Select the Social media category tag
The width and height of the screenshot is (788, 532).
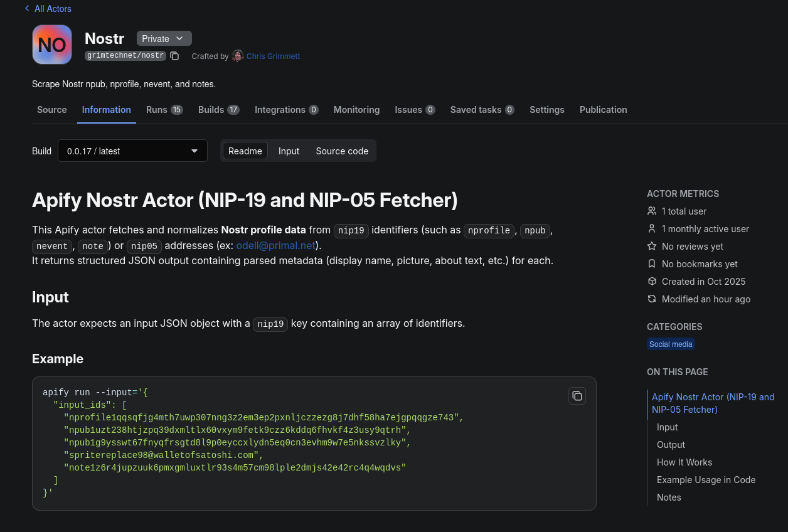coord(671,344)
